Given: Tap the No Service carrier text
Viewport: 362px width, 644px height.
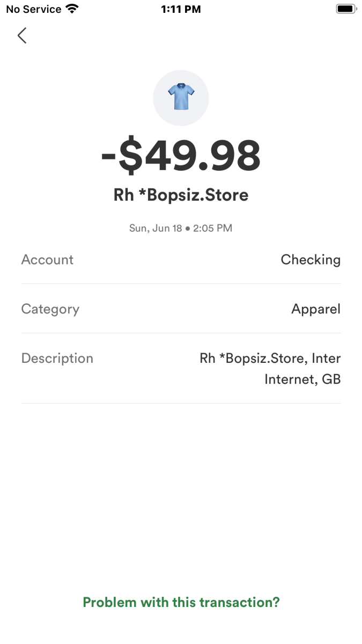Looking at the screenshot, I should pos(33,9).
